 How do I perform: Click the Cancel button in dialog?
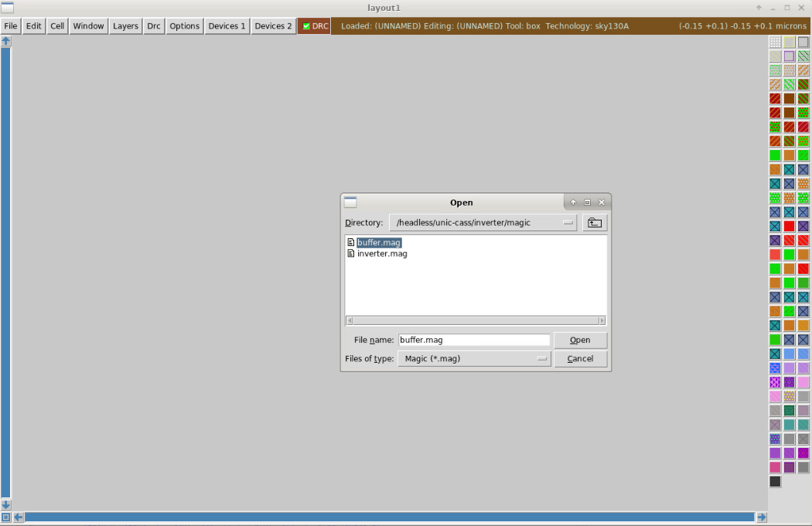pyautogui.click(x=580, y=359)
